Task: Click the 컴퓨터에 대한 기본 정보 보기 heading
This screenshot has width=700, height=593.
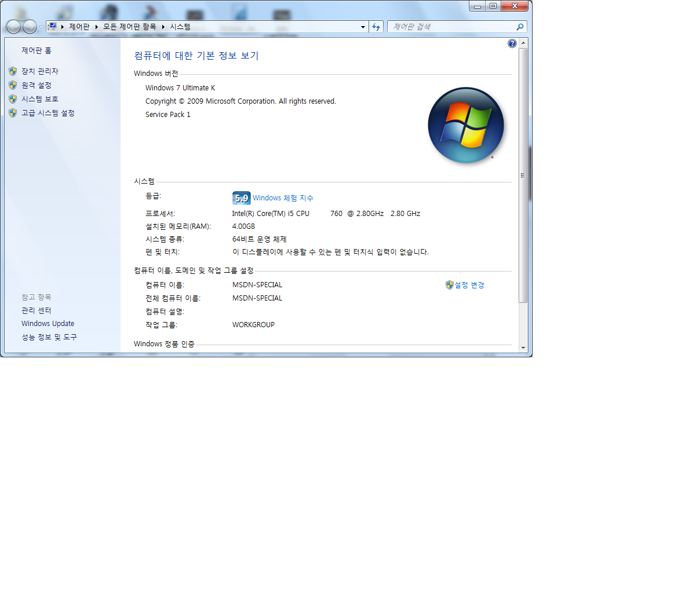Action: click(196, 56)
